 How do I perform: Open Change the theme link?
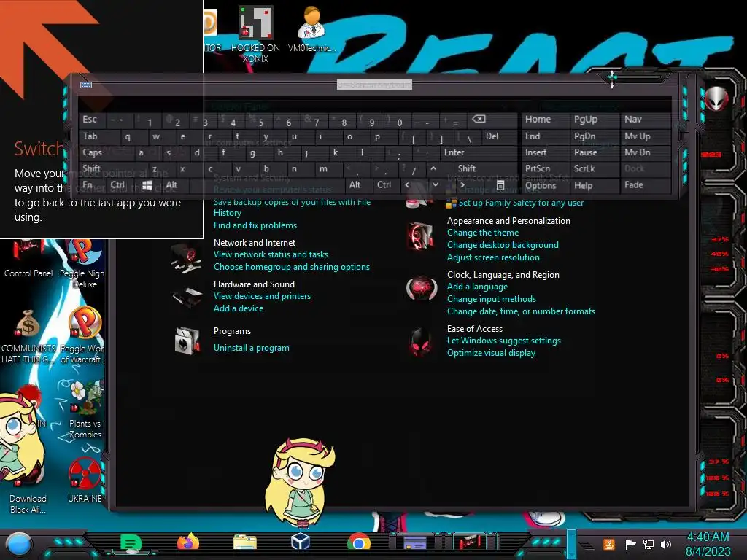[483, 233]
